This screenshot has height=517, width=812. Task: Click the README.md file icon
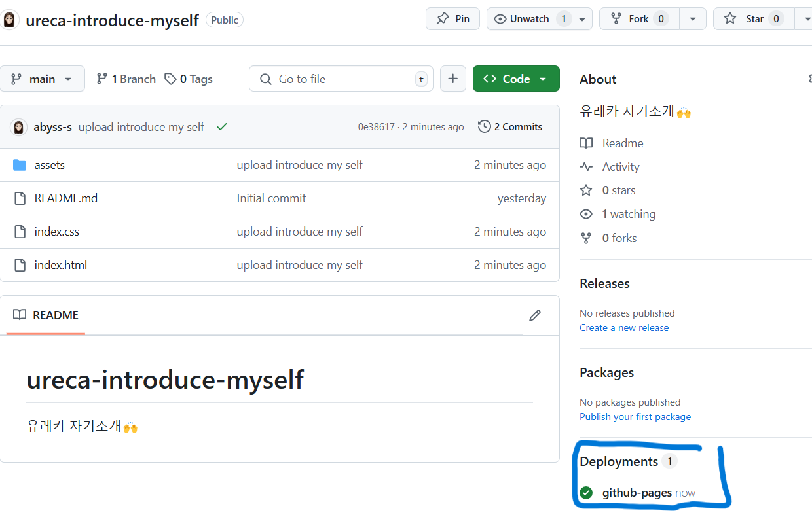pos(20,198)
